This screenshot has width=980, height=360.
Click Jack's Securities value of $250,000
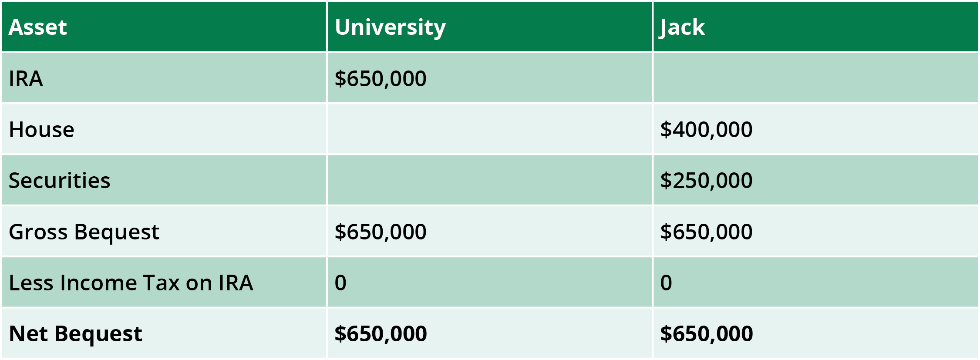coord(706,181)
